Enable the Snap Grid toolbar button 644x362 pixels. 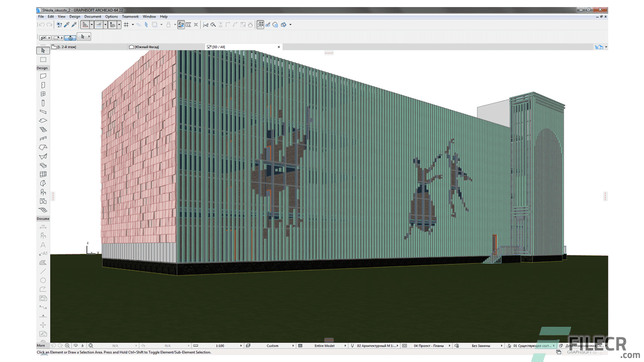(x=126, y=25)
